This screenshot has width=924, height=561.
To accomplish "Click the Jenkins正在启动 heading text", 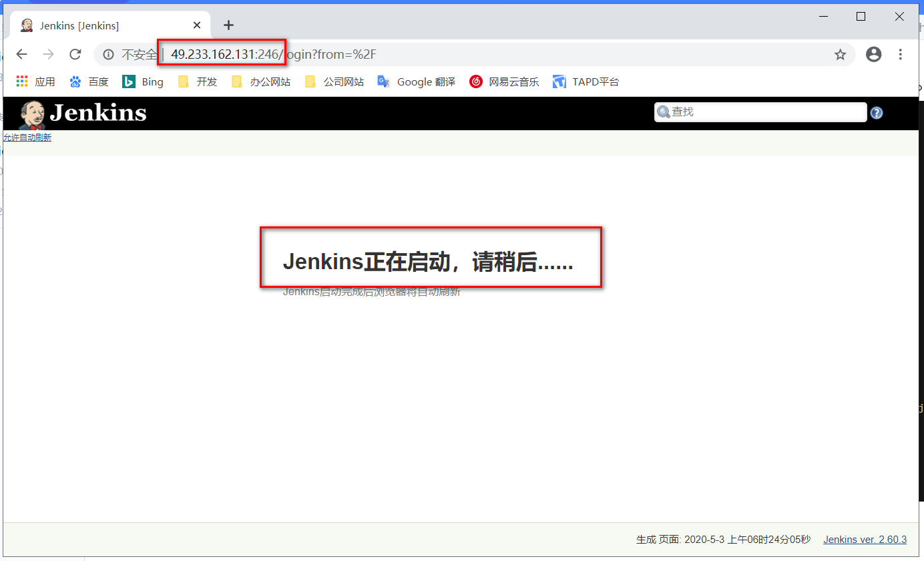I will (x=428, y=262).
